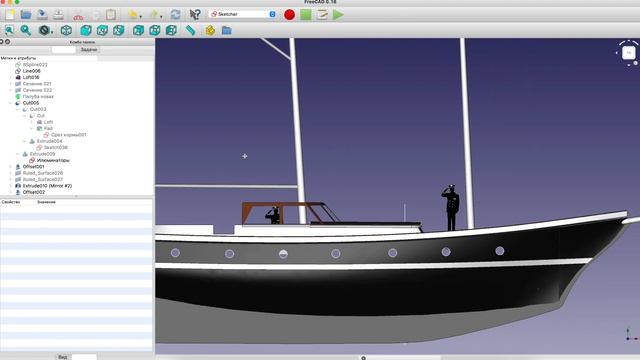640x360 pixels.
Task: Create a new document with toolbar icon
Action: point(10,15)
